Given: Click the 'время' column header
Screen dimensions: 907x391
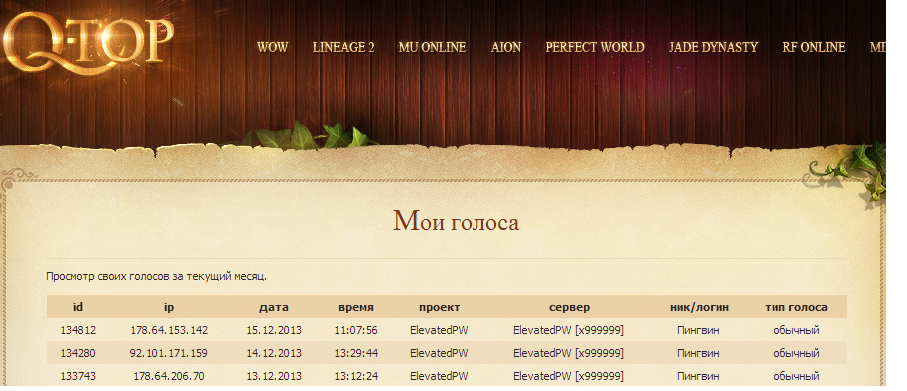Looking at the screenshot, I should pyautogui.click(x=356, y=308).
